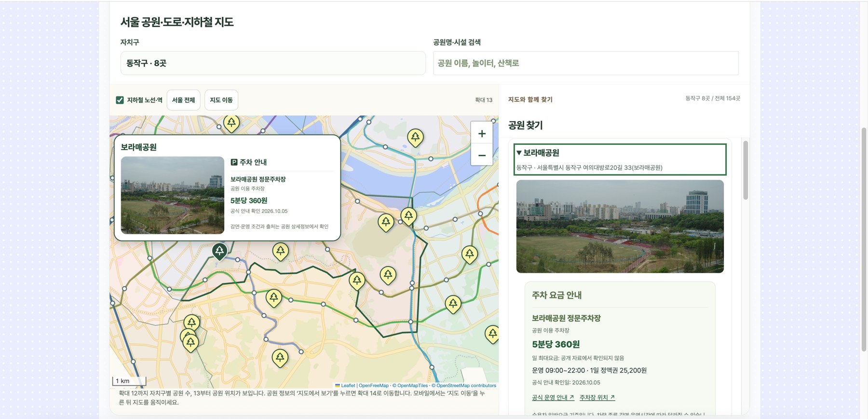Click the '동작구 8곳 / 전체 154곳' count text

pos(713,98)
